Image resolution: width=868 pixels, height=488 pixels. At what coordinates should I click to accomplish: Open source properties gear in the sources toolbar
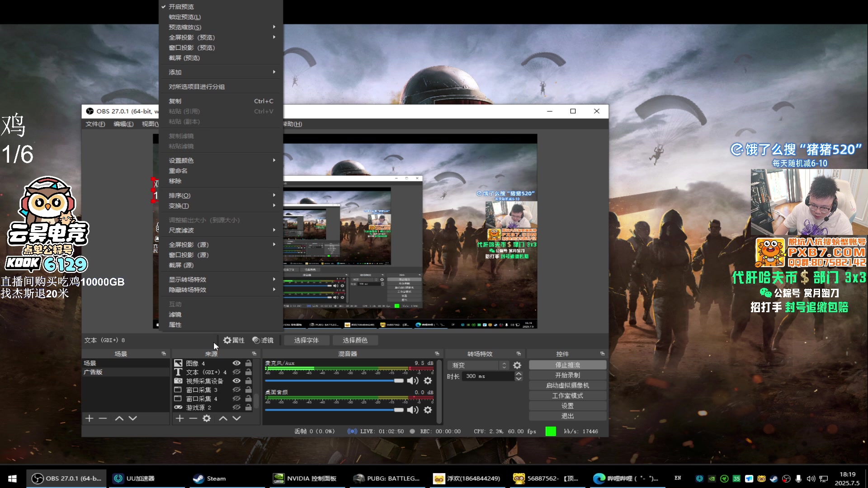pos(207,418)
